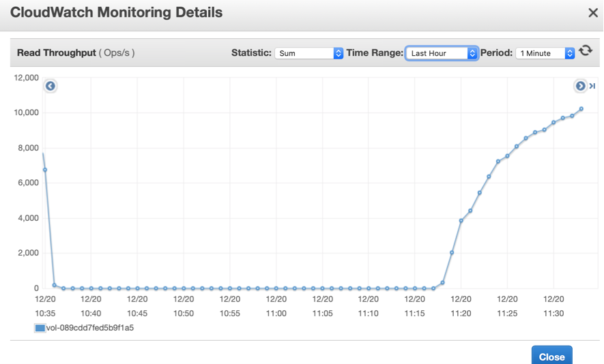Click the CloudWatch Monitoring Details heading

tap(116, 12)
